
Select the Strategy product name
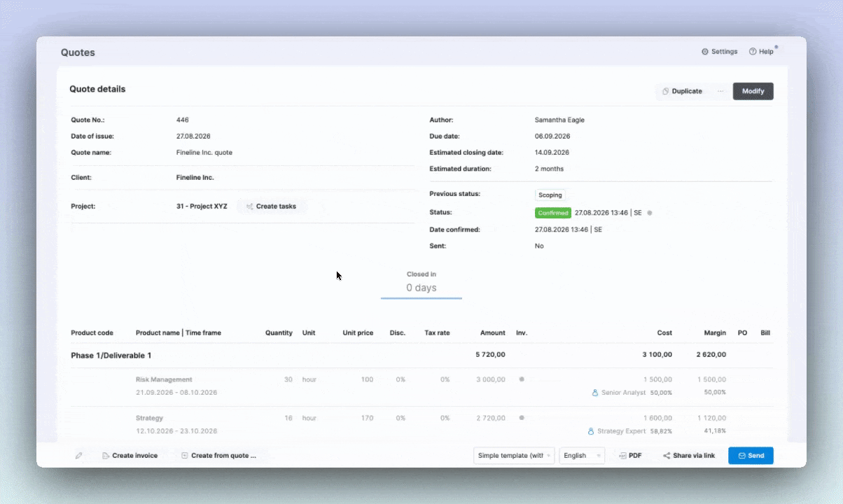point(149,418)
